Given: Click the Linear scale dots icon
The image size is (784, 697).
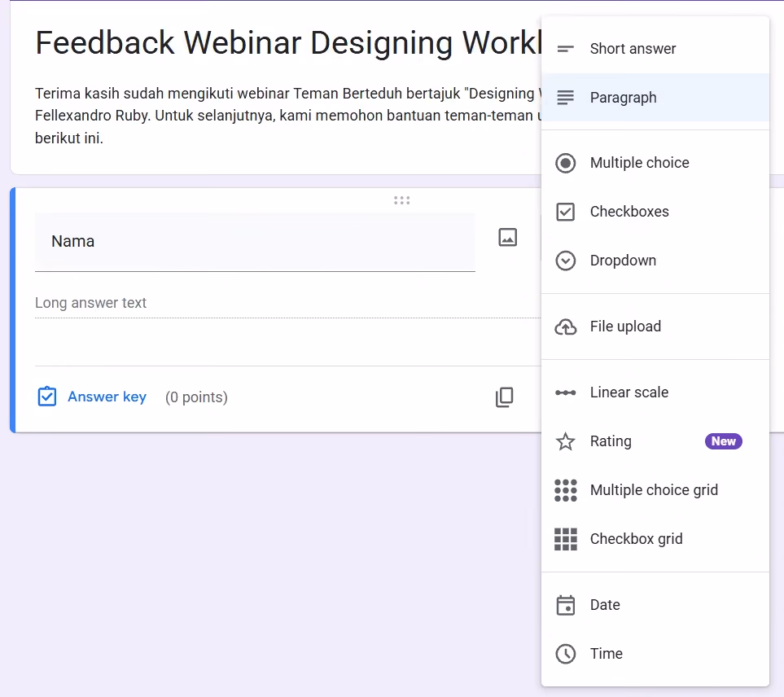Looking at the screenshot, I should click(x=566, y=392).
